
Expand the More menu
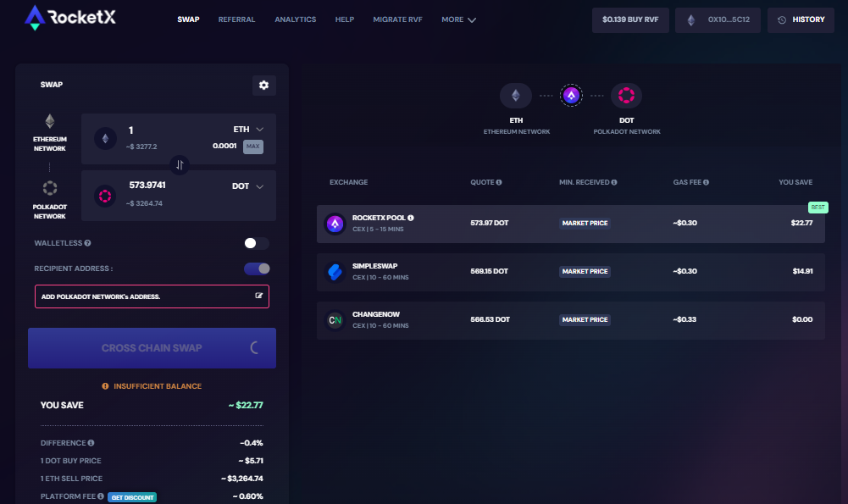tap(458, 19)
